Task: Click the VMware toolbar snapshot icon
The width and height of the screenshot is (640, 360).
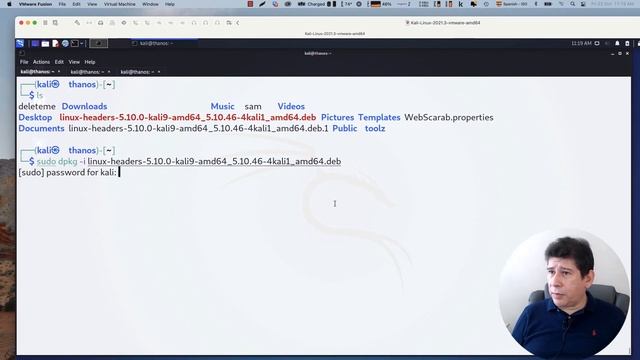Action: (56, 23)
